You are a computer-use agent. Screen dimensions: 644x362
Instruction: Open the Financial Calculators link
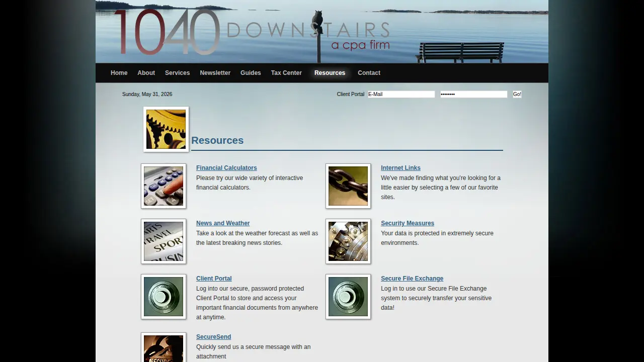click(x=226, y=168)
